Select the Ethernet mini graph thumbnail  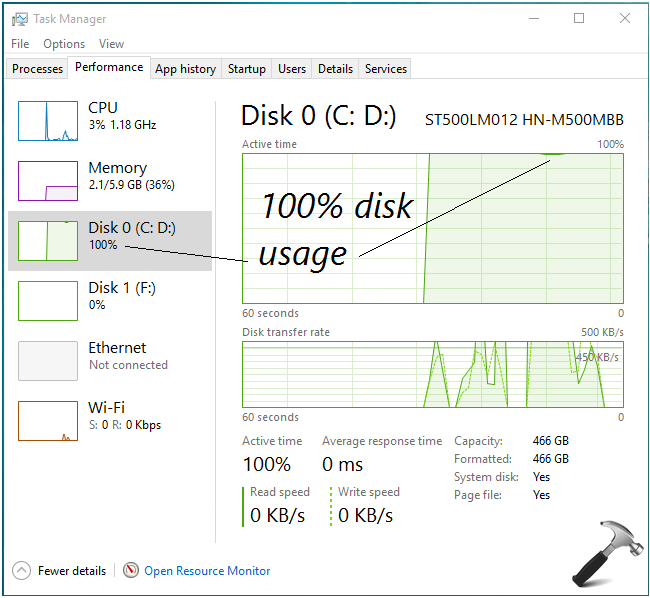coord(48,361)
